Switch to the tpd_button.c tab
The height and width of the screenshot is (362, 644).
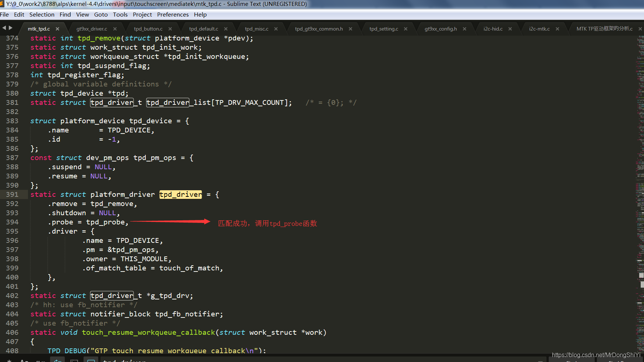[148, 29]
